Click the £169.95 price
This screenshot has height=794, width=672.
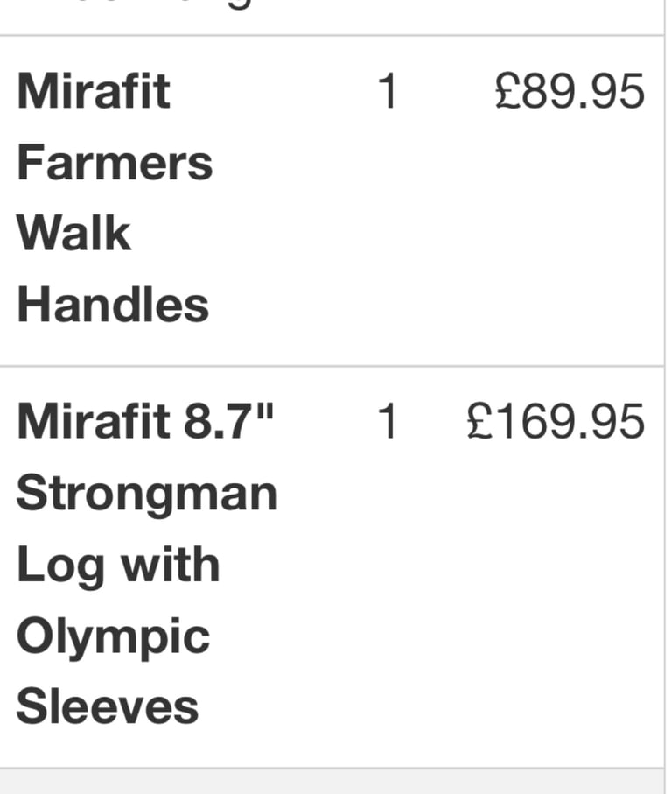(556, 421)
